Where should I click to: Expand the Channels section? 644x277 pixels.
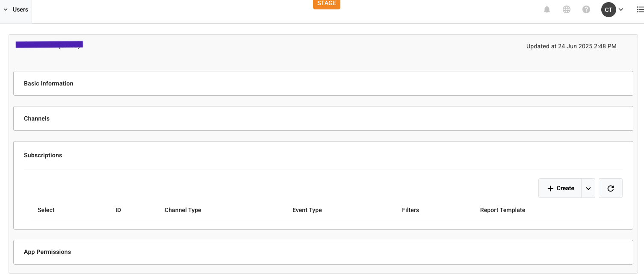(37, 118)
